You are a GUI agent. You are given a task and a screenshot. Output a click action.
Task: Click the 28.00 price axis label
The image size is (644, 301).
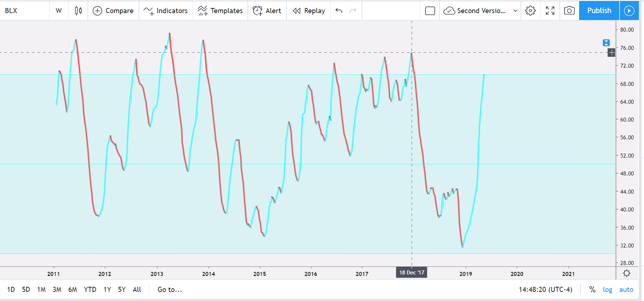(x=627, y=263)
